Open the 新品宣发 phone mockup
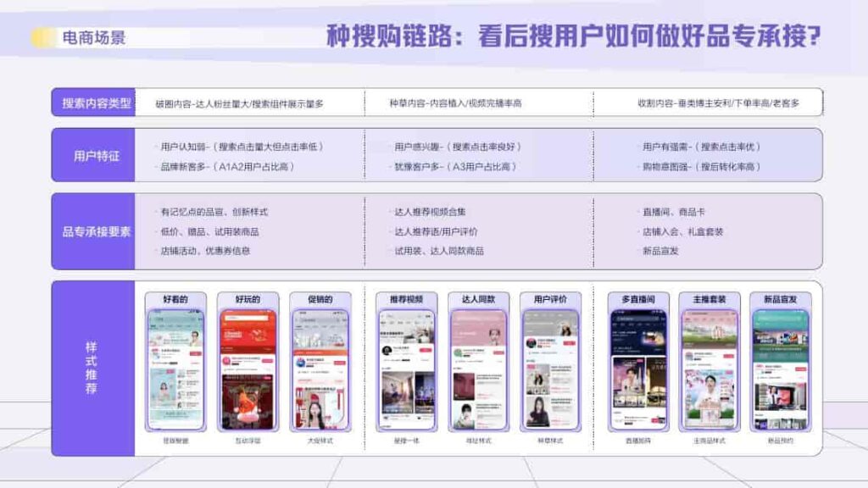868x488 pixels. point(781,369)
